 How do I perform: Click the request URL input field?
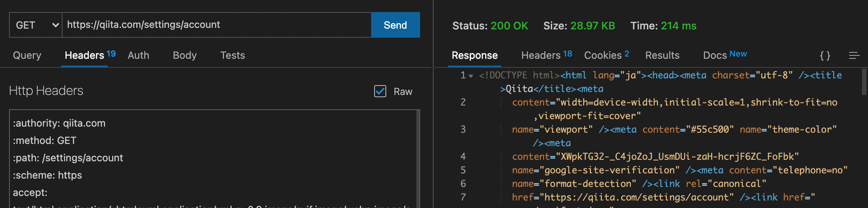[216, 25]
